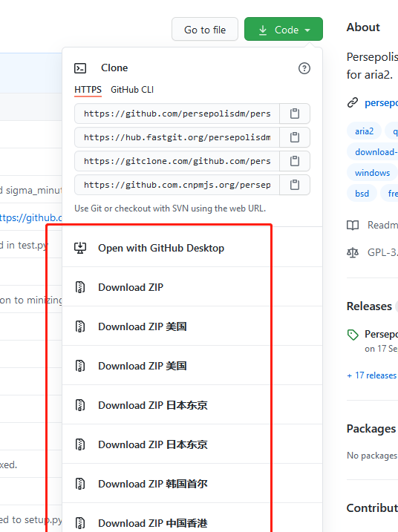Open the green Code dropdown
Image resolution: width=398 pixels, height=532 pixels.
click(x=284, y=30)
